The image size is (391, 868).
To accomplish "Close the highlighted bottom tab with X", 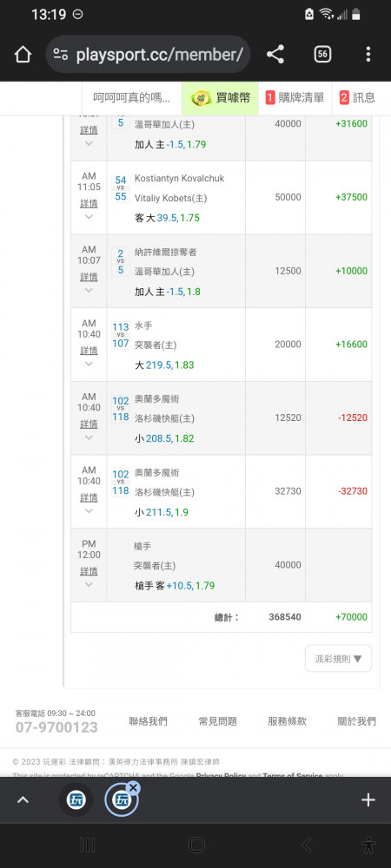I will click(x=134, y=787).
